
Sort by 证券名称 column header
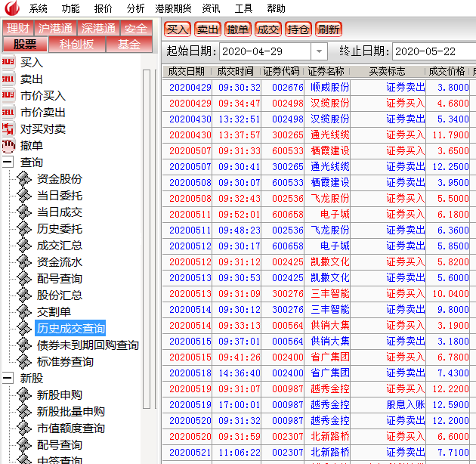click(x=326, y=71)
